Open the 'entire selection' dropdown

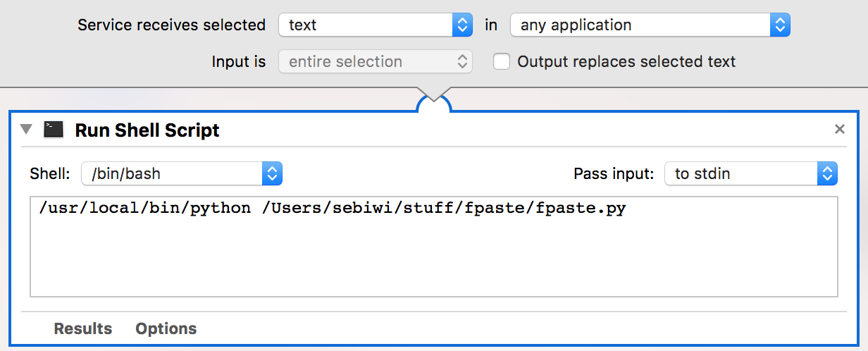pos(375,62)
